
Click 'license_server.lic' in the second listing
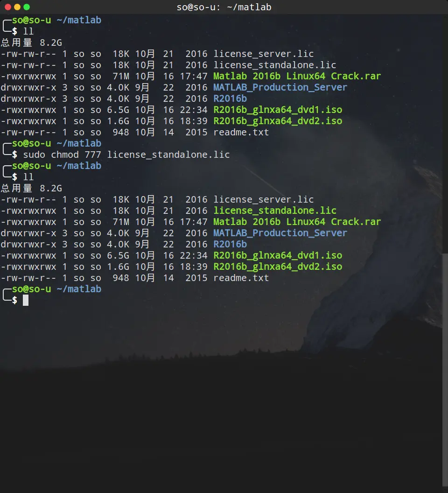(264, 199)
